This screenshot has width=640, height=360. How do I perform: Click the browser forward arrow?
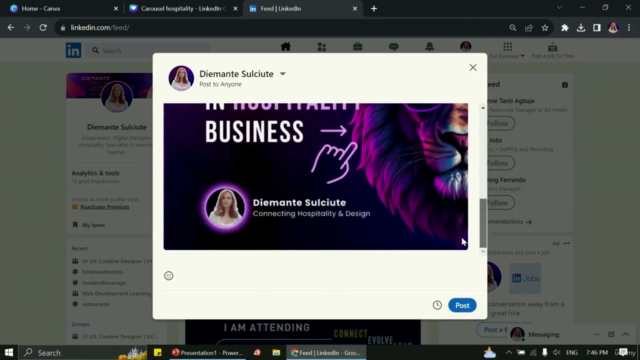click(27, 28)
